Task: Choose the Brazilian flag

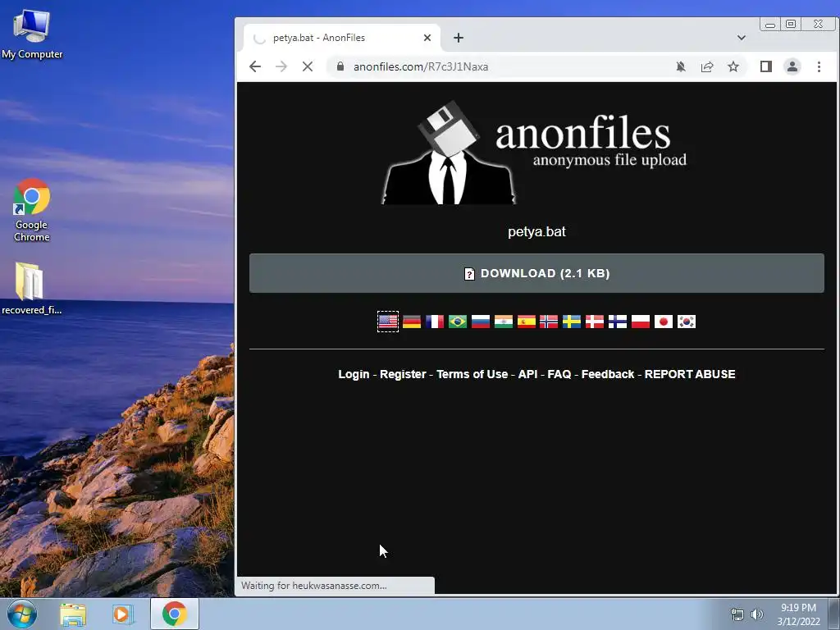Action: pos(458,322)
